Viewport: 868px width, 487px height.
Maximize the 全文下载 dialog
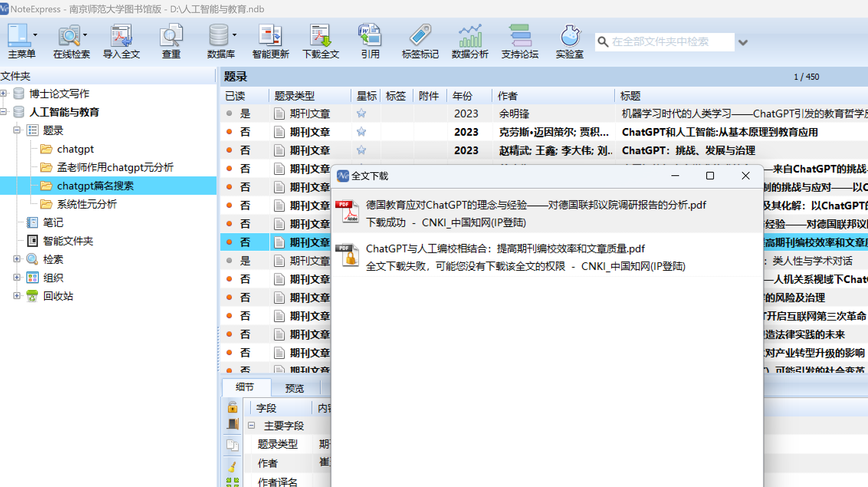point(710,176)
